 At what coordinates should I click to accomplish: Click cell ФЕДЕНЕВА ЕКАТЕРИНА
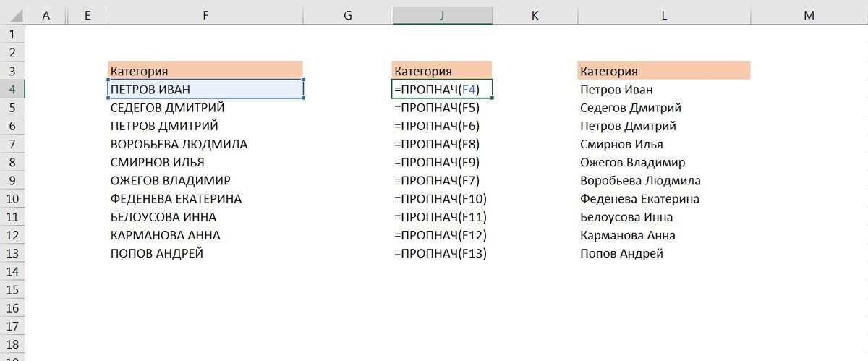click(x=205, y=198)
